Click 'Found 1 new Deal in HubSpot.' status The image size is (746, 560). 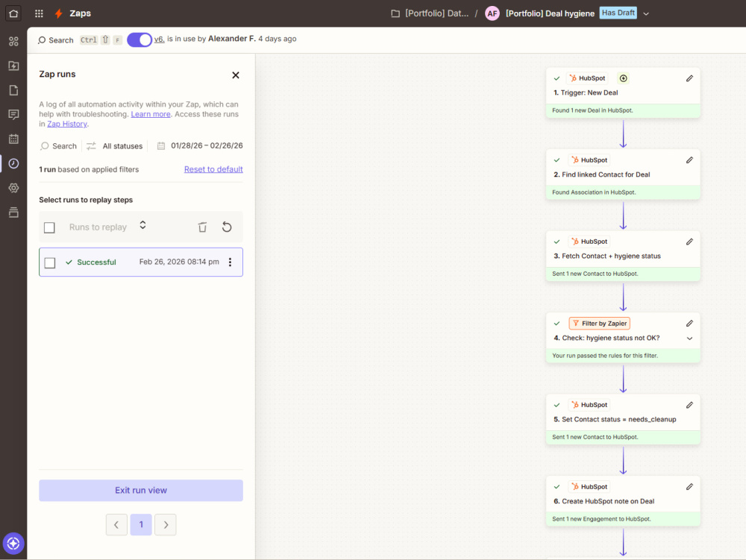592,110
